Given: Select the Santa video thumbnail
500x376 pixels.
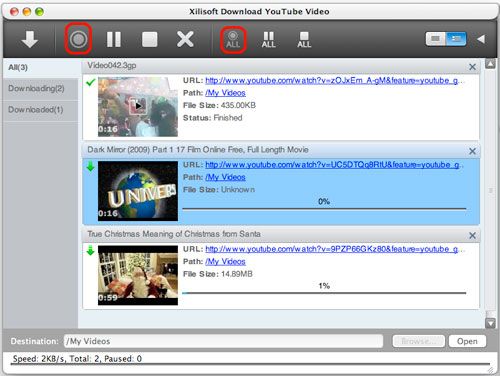Looking at the screenshot, I should [138, 275].
